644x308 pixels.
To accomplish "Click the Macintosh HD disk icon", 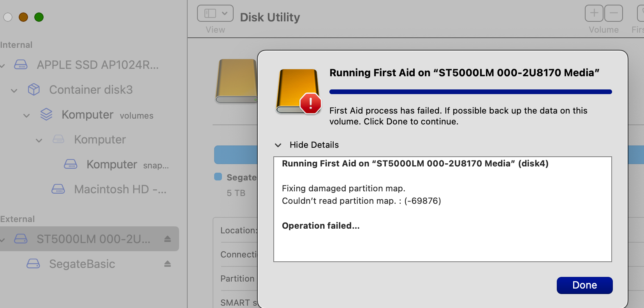I will [x=58, y=189].
